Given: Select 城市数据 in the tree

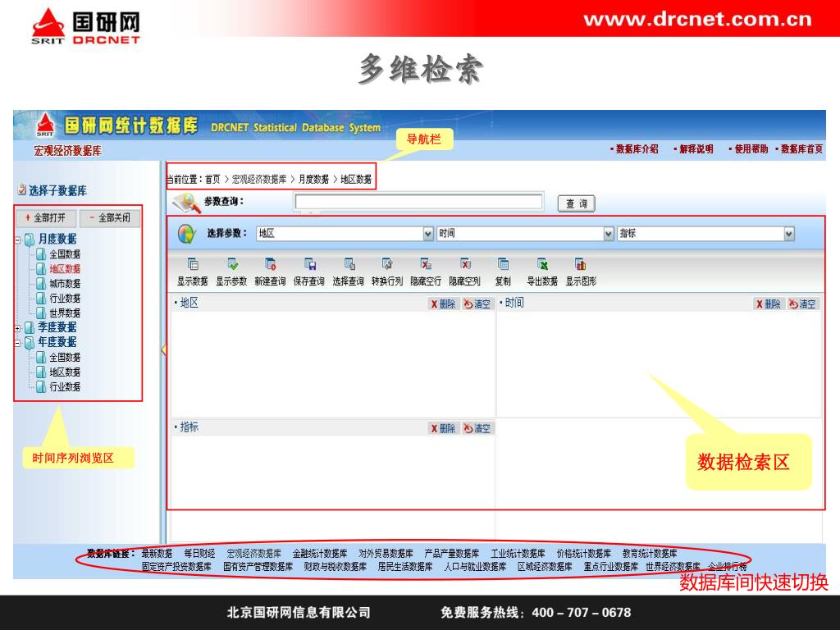Looking at the screenshot, I should [65, 283].
